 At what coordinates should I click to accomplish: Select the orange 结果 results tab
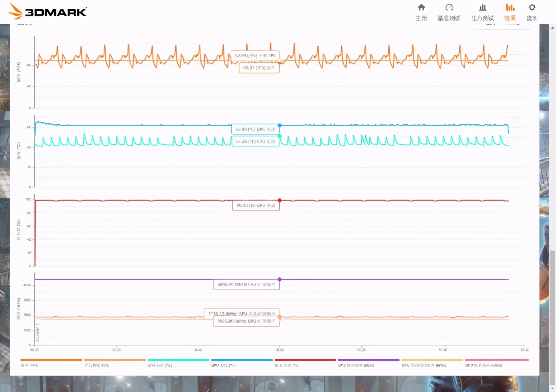tap(510, 12)
